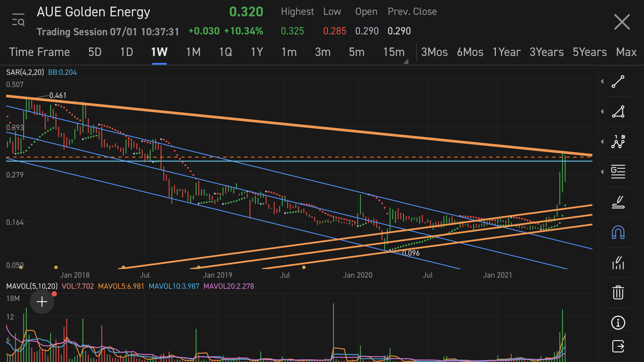Screen dimensions: 644x362
Task: Click the Low value 0.285
Action: pyautogui.click(x=335, y=31)
